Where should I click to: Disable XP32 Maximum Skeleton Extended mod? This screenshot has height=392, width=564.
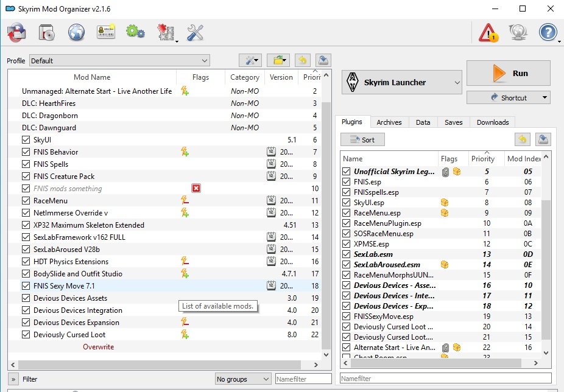pos(26,225)
